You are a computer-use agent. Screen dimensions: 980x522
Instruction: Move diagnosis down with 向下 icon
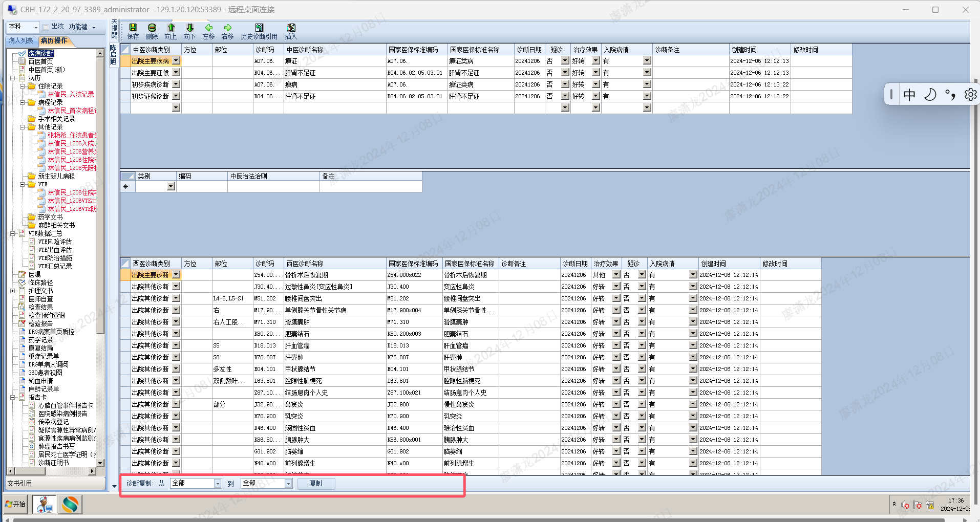(x=190, y=28)
